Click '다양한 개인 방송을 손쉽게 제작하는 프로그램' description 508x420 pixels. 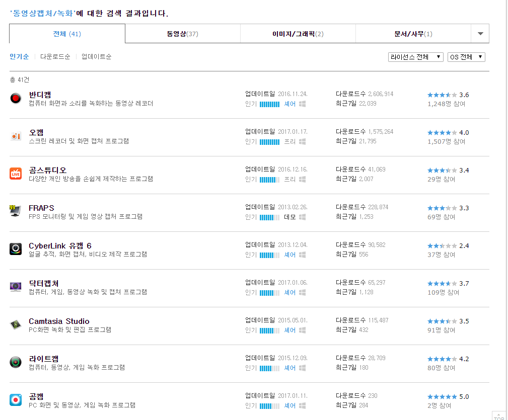tap(91, 179)
